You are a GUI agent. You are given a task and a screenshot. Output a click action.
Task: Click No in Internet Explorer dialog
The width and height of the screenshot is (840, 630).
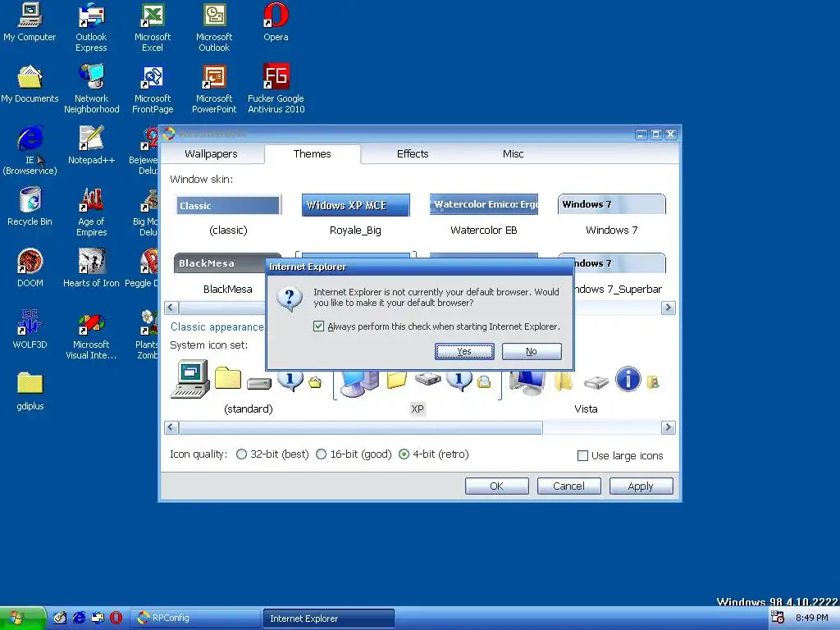pyautogui.click(x=532, y=351)
